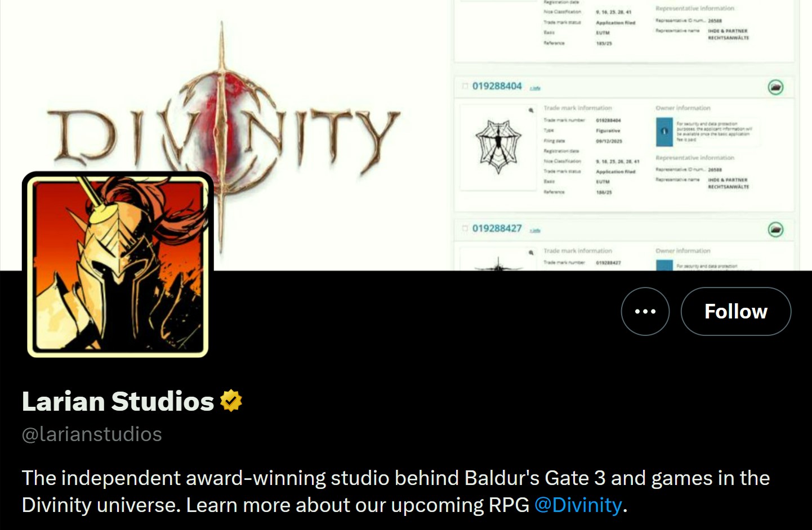Click magnifier icon above spider web trademark

click(530, 110)
